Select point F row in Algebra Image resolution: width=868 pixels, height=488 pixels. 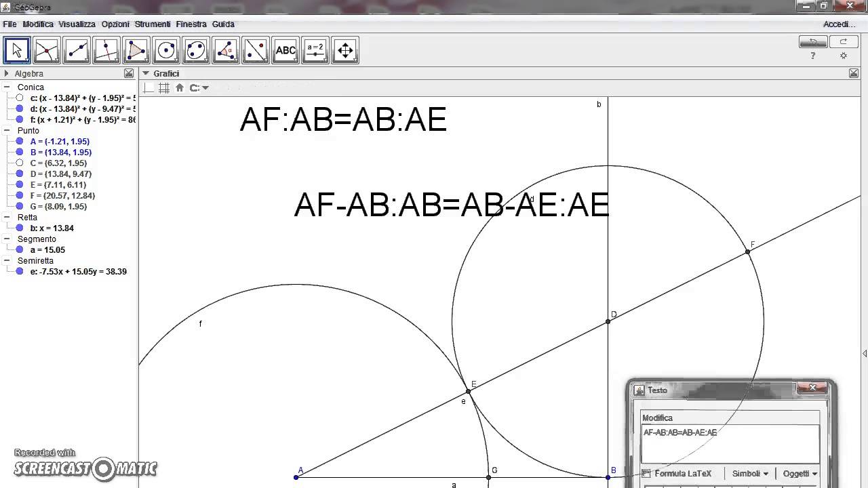(62, 195)
